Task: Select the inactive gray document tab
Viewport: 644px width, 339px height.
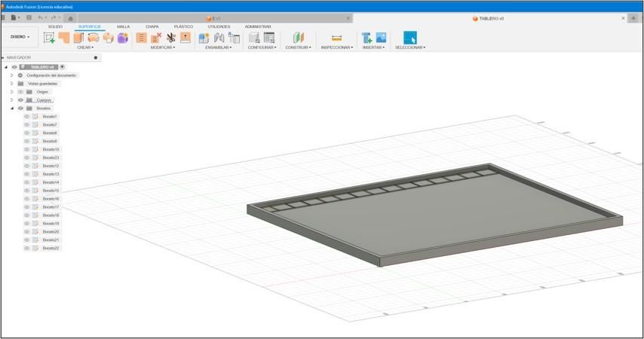Action: [215, 19]
